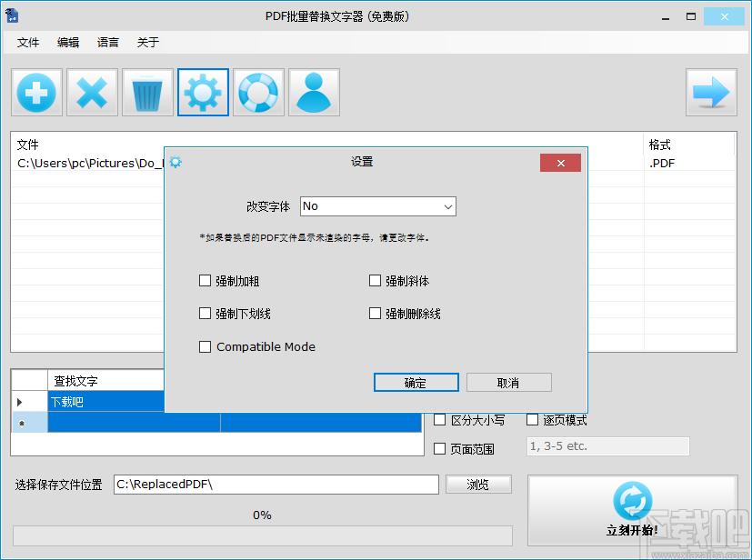Click the 浏览 browse button
Screen dimensions: 752x560
[478, 485]
